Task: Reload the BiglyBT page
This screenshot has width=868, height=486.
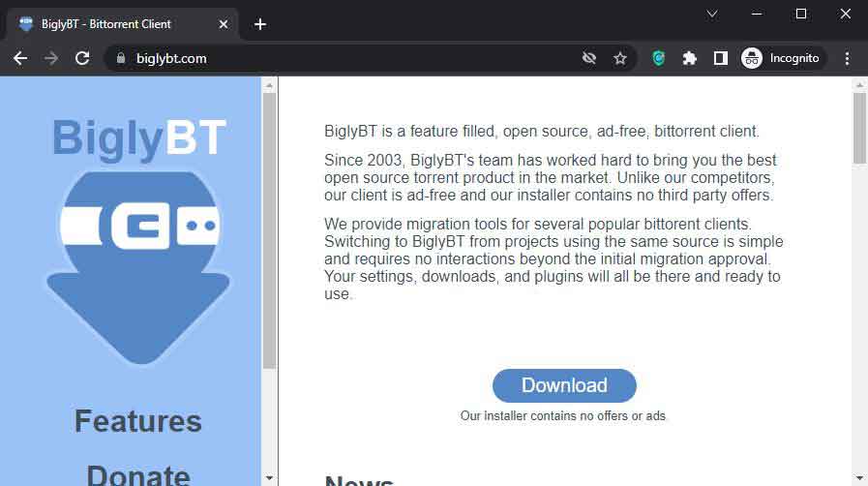Action: click(x=82, y=58)
